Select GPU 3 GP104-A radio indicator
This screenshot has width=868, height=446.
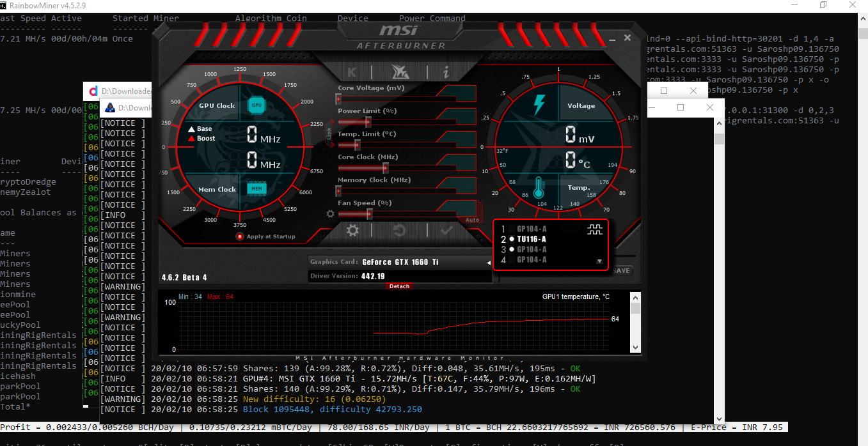(x=512, y=249)
